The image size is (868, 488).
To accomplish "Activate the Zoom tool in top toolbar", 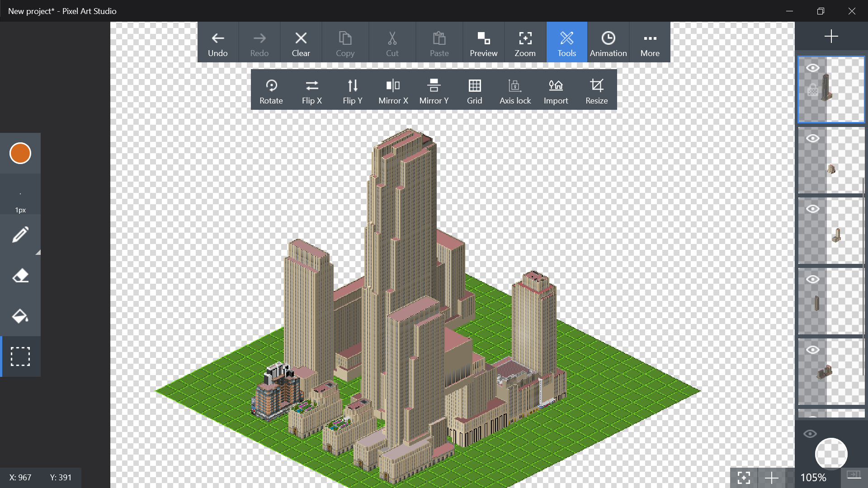I will point(525,42).
